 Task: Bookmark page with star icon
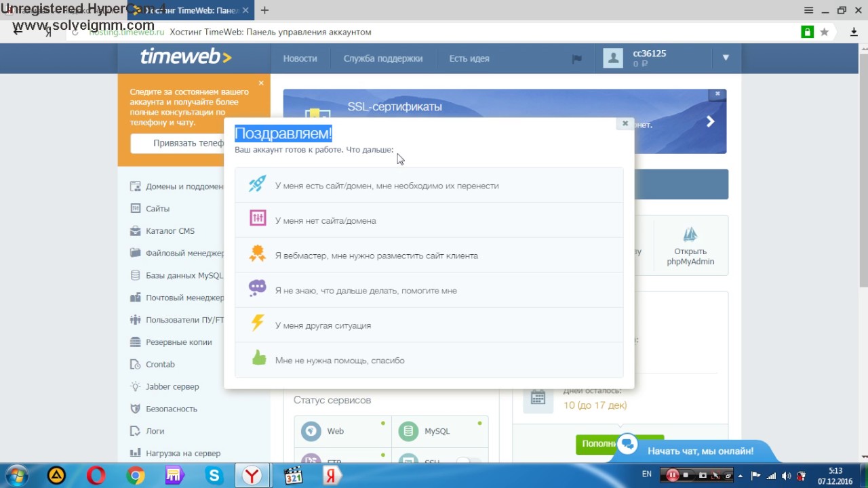click(825, 32)
